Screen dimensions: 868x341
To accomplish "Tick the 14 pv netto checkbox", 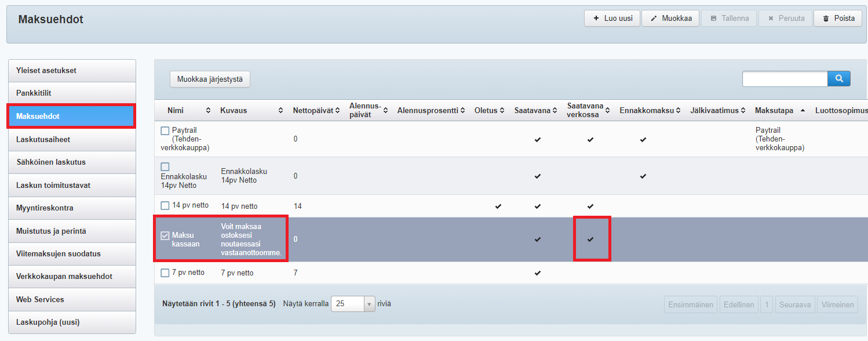I will pos(165,205).
